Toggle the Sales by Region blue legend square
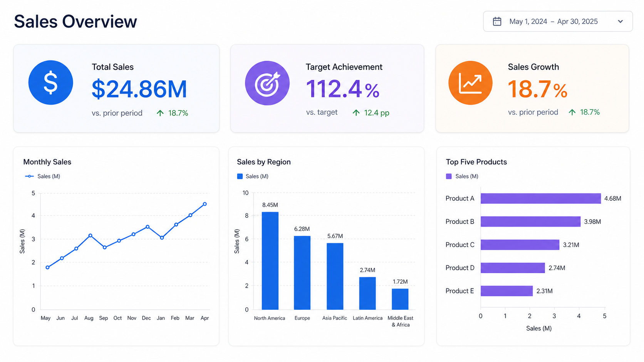This screenshot has width=644, height=362. coord(240,176)
